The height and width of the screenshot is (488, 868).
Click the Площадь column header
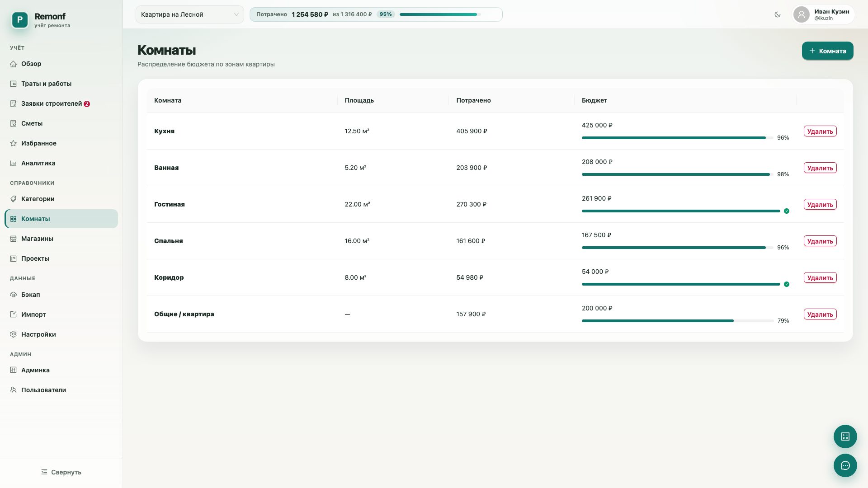[359, 100]
